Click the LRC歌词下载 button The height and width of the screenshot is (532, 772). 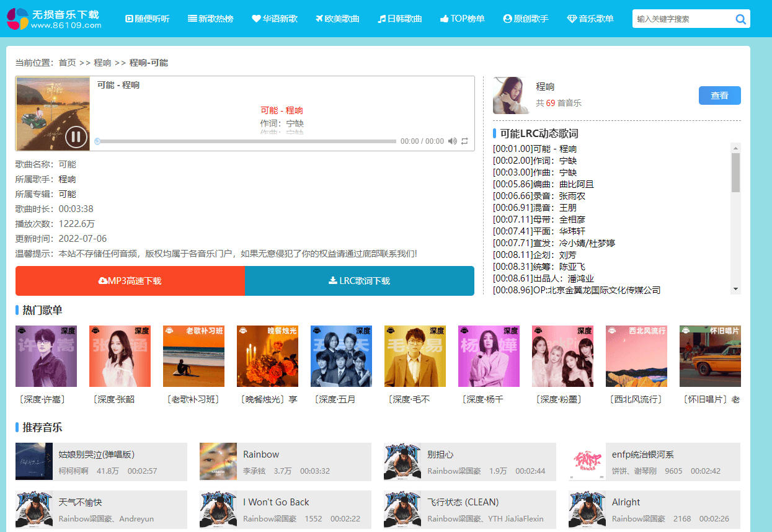(360, 281)
